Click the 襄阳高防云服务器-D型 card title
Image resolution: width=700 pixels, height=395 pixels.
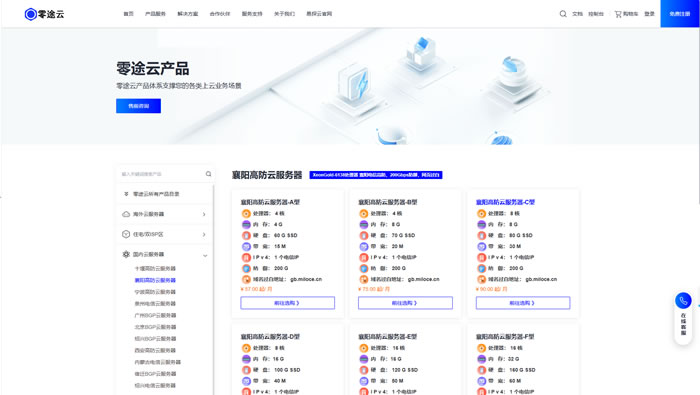coord(270,337)
